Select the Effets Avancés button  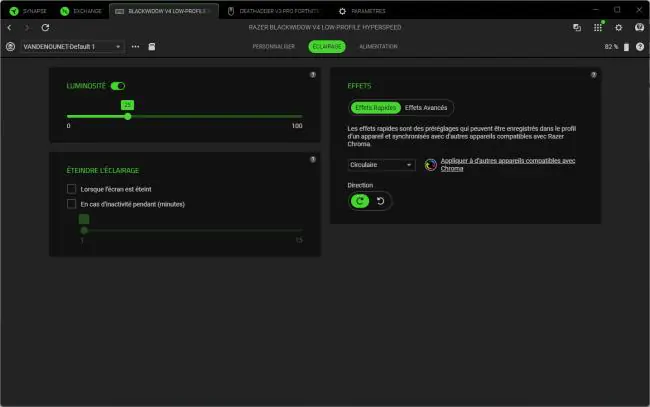(426, 108)
